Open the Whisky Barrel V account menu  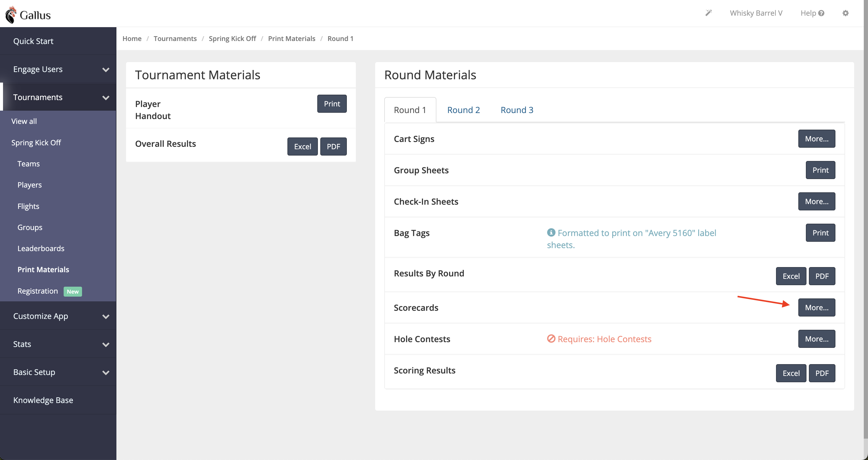coord(756,13)
